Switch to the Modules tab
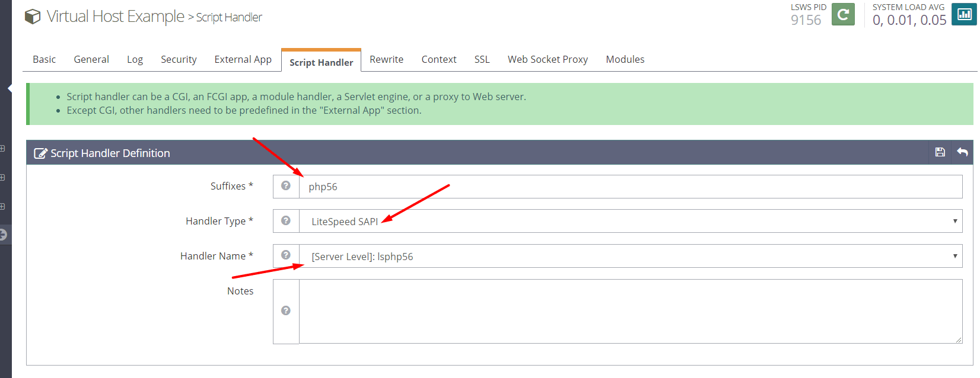Viewport: 980px width, 378px height. tap(625, 59)
